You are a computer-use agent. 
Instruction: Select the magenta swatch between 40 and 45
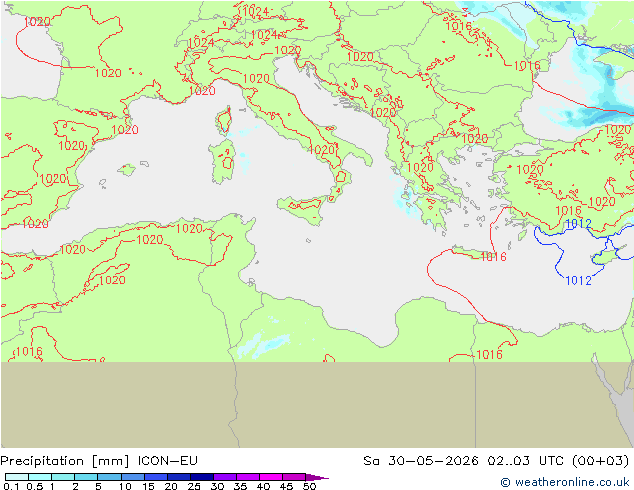pyautogui.click(x=271, y=477)
